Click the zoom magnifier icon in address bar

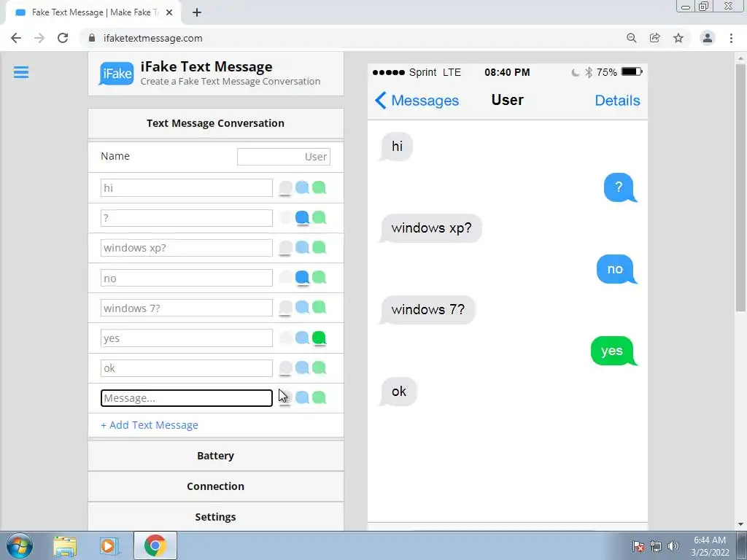click(631, 38)
